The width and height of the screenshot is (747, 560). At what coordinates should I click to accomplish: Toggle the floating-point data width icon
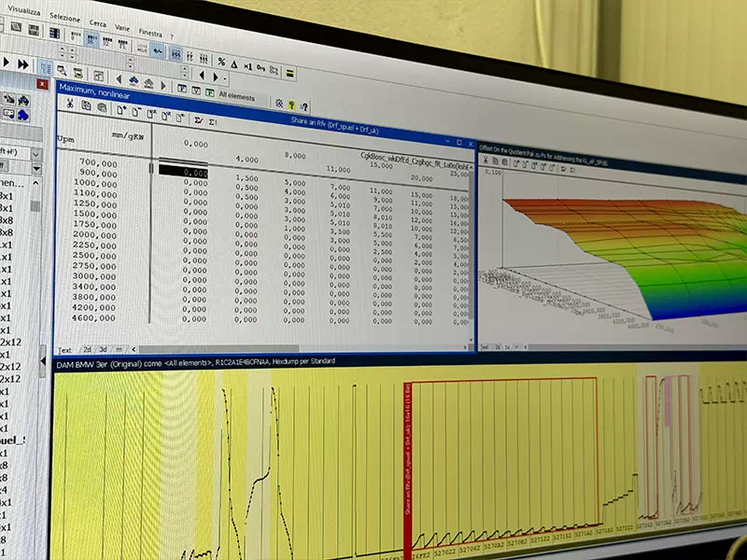click(122, 45)
